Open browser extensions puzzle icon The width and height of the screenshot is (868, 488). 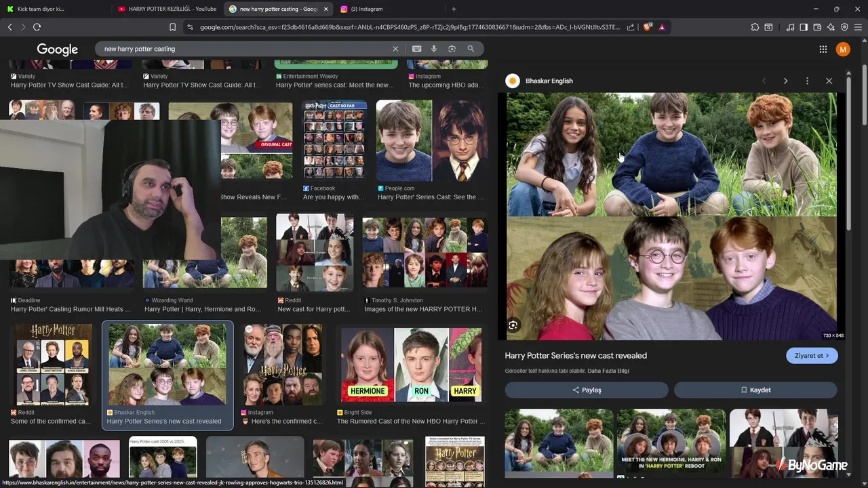[755, 27]
